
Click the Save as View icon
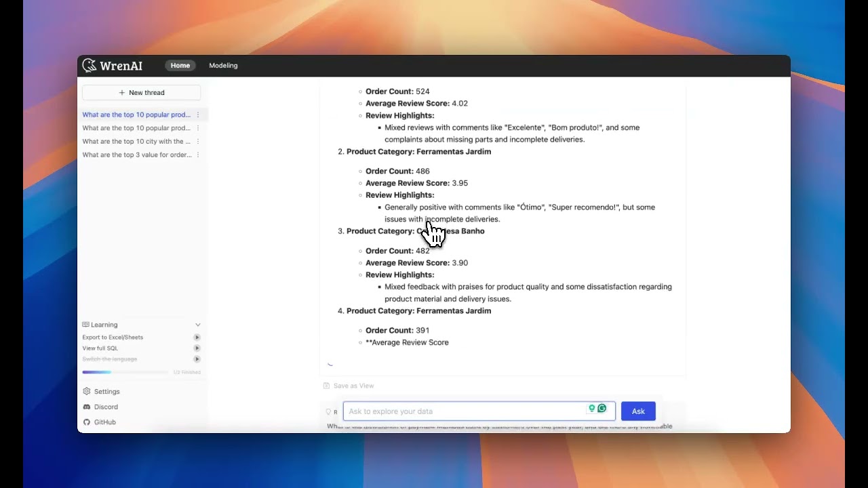pyautogui.click(x=326, y=386)
